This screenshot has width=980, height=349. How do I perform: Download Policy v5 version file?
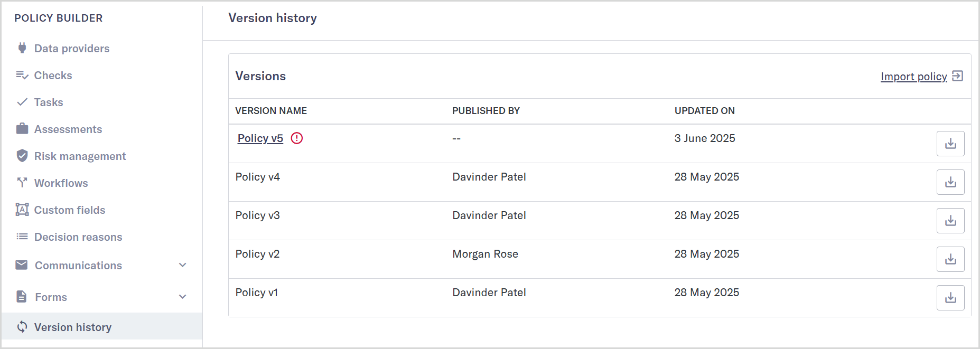(x=950, y=144)
